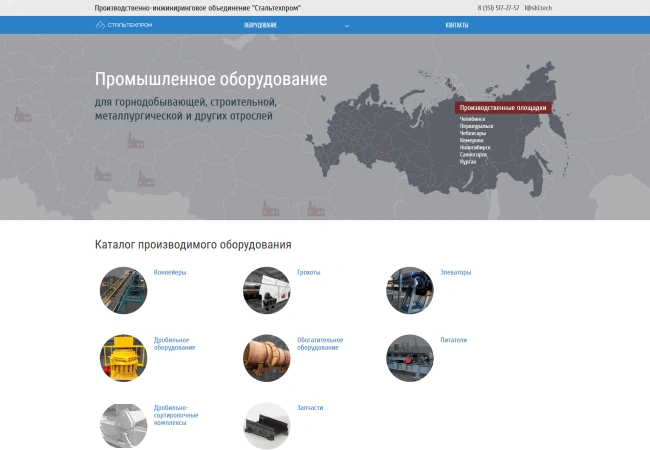Open the Контакты menu item
This screenshot has height=450, width=650.
(456, 25)
